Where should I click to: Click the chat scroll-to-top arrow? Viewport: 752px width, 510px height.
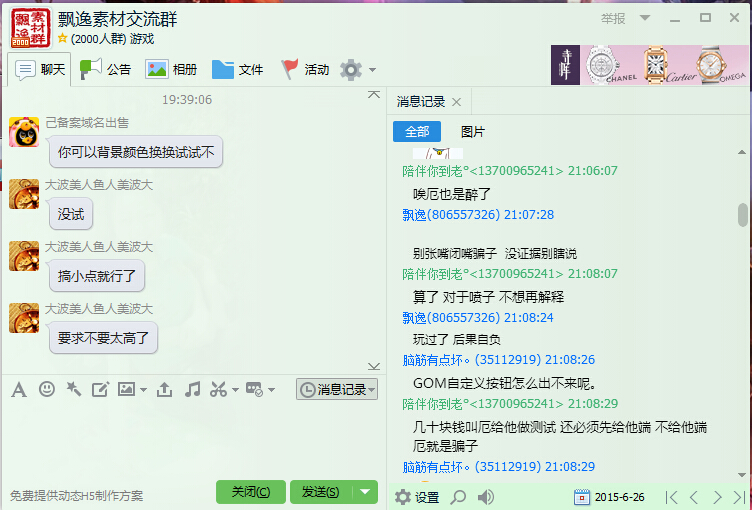click(x=374, y=95)
